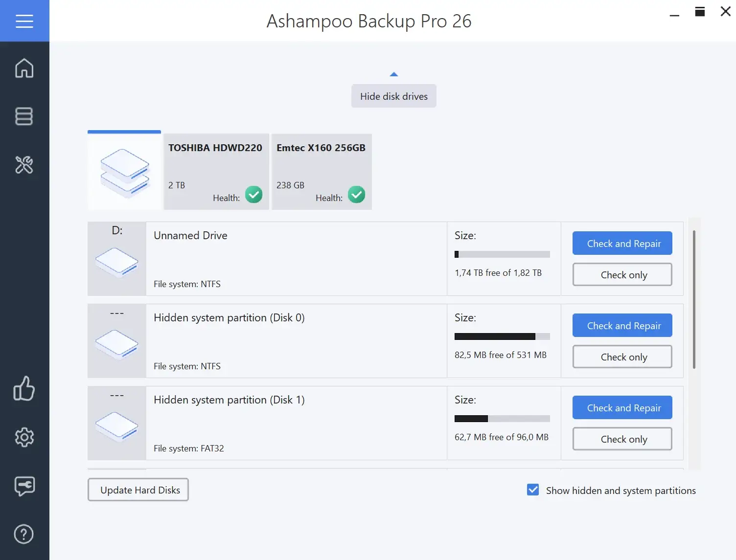The image size is (736, 560).
Task: Select the tools icon in the sidebar
Action: coord(24,165)
